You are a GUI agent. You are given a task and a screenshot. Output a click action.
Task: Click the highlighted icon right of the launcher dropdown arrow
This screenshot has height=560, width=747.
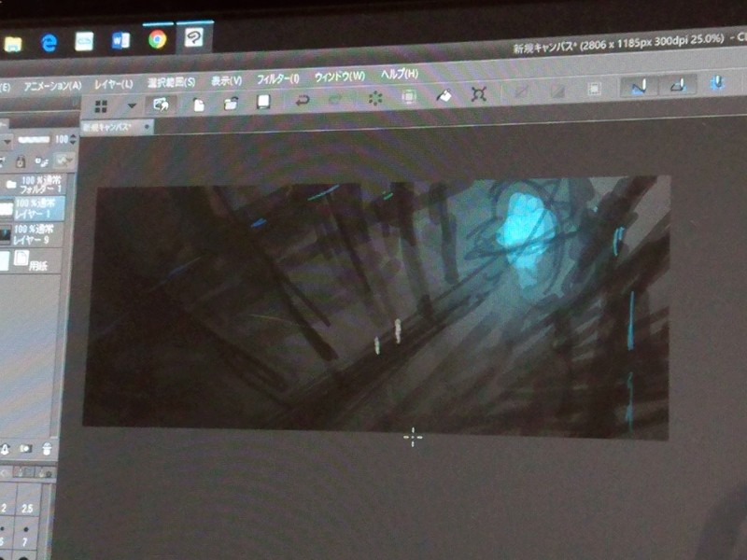pyautogui.click(x=161, y=105)
